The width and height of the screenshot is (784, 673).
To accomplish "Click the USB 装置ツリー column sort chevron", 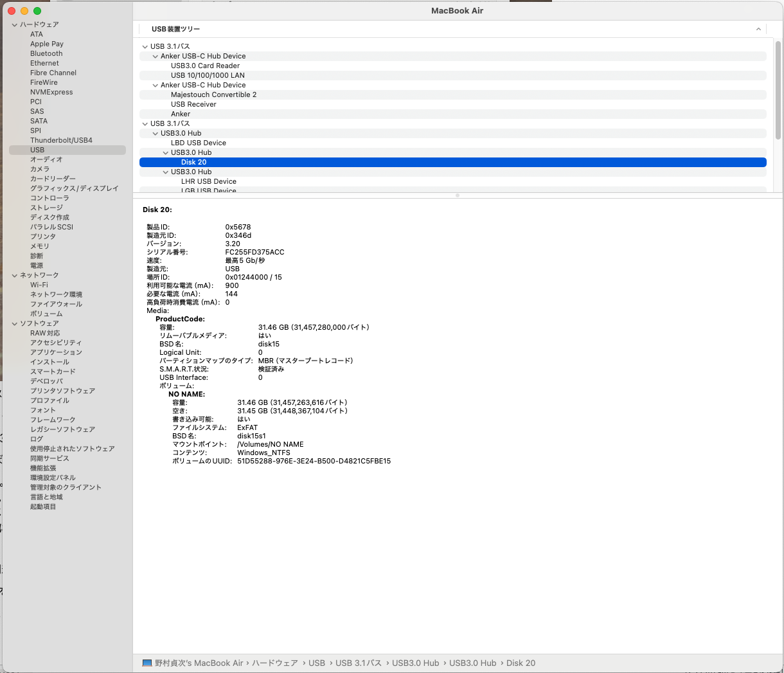I will 758,29.
